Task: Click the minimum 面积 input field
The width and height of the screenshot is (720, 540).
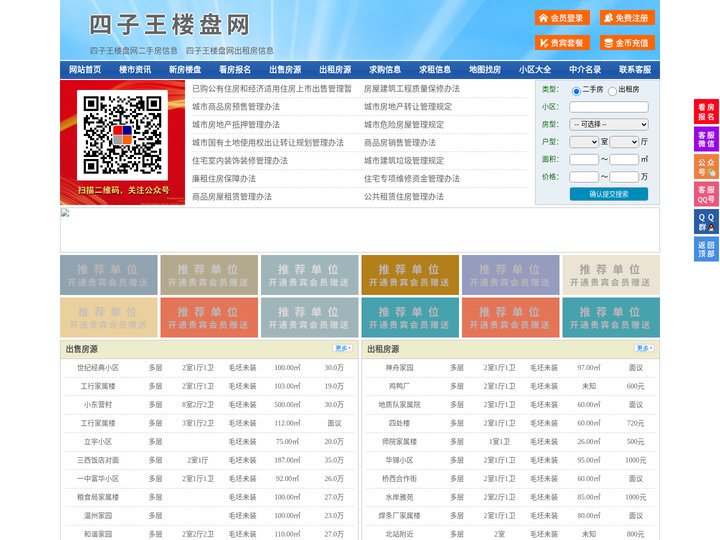Action: [x=584, y=159]
